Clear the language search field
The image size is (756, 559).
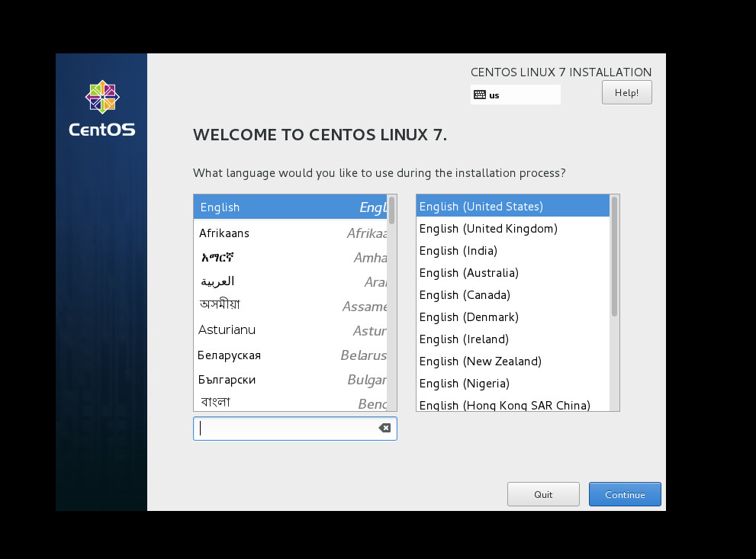point(384,429)
